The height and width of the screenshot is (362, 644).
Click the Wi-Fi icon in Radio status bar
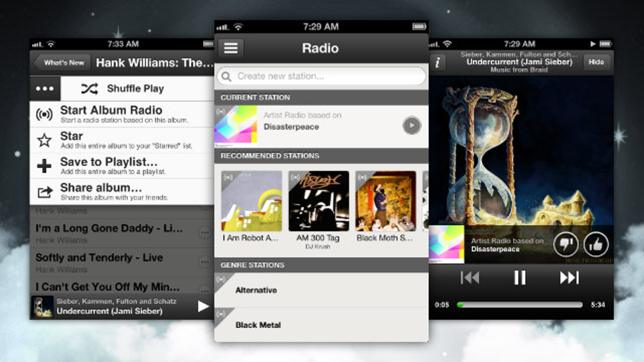coord(238,27)
